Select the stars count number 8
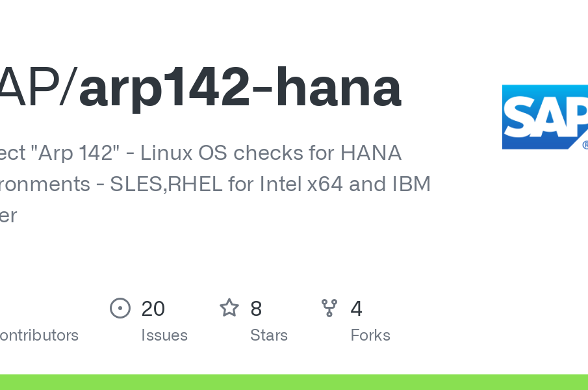The width and height of the screenshot is (588, 390). [x=256, y=309]
